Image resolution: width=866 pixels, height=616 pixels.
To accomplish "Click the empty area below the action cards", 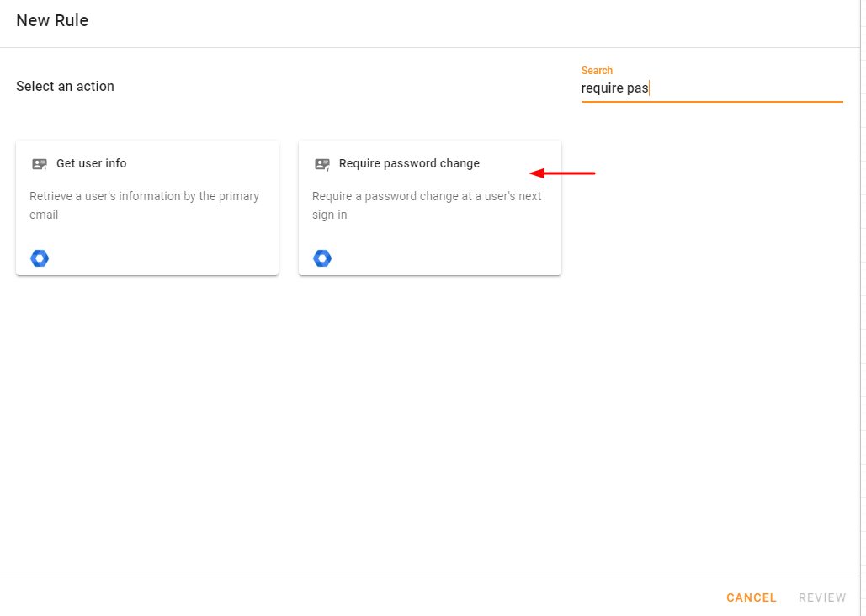I will (430, 426).
